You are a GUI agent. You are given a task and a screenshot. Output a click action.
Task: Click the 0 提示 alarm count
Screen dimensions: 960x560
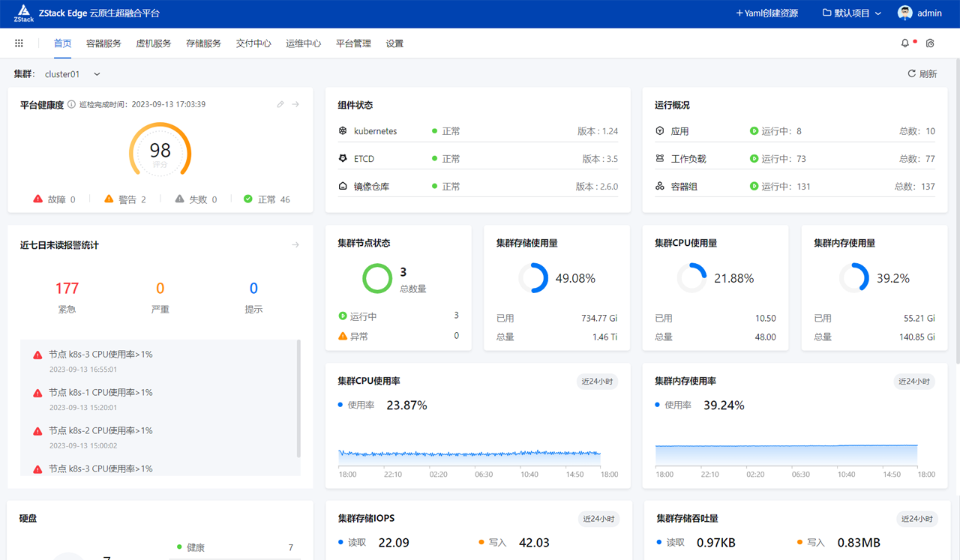pyautogui.click(x=253, y=288)
